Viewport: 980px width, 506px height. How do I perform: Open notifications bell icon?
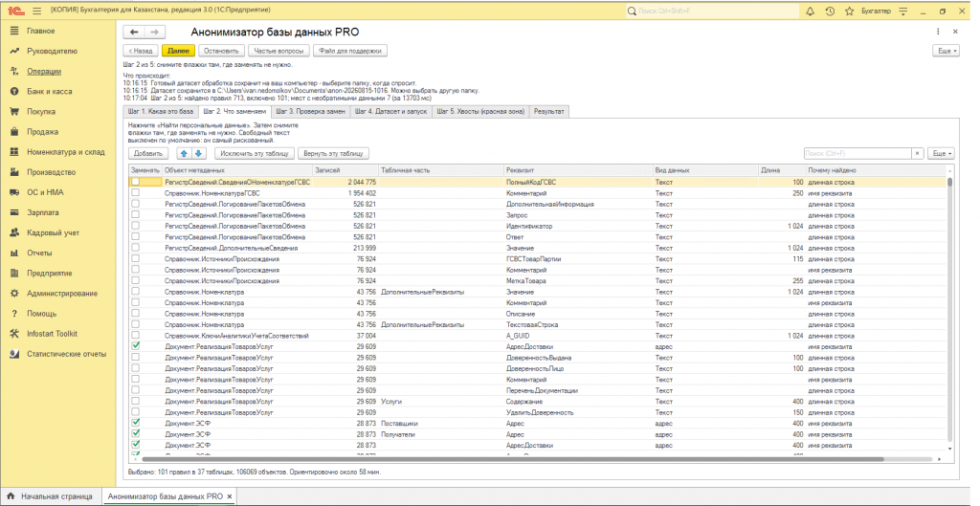click(x=810, y=11)
